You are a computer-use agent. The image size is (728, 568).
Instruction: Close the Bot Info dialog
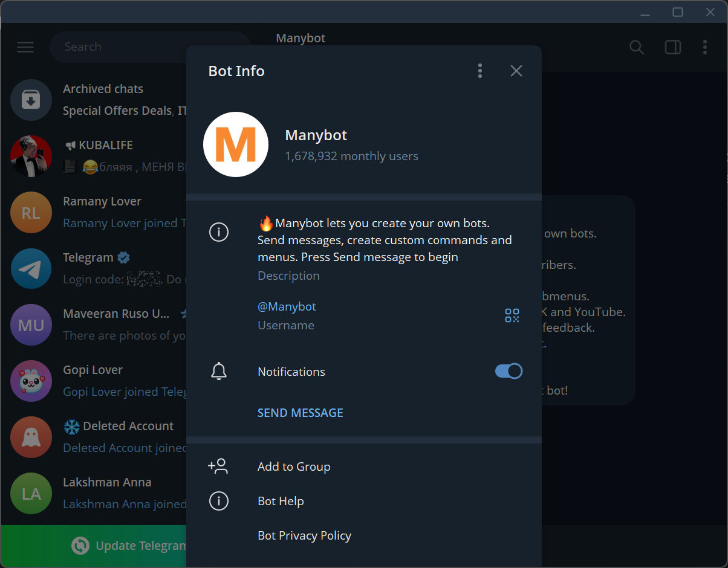pos(516,71)
